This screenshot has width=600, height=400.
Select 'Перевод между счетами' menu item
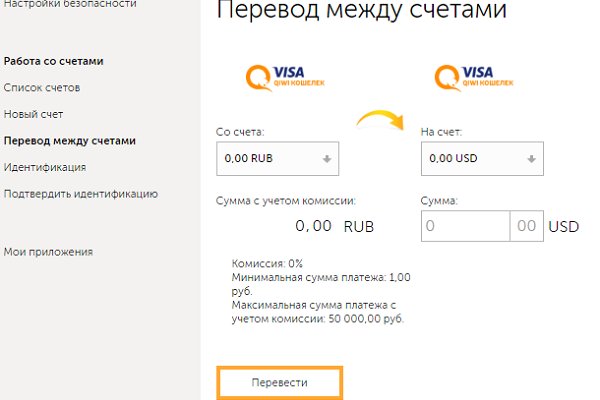pyautogui.click(x=70, y=141)
